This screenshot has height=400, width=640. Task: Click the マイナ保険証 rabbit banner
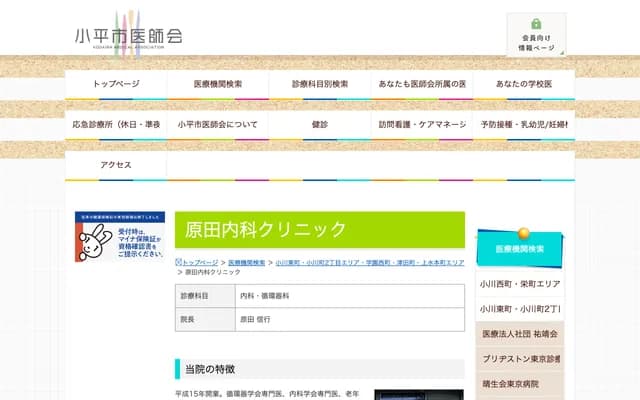[x=120, y=238]
